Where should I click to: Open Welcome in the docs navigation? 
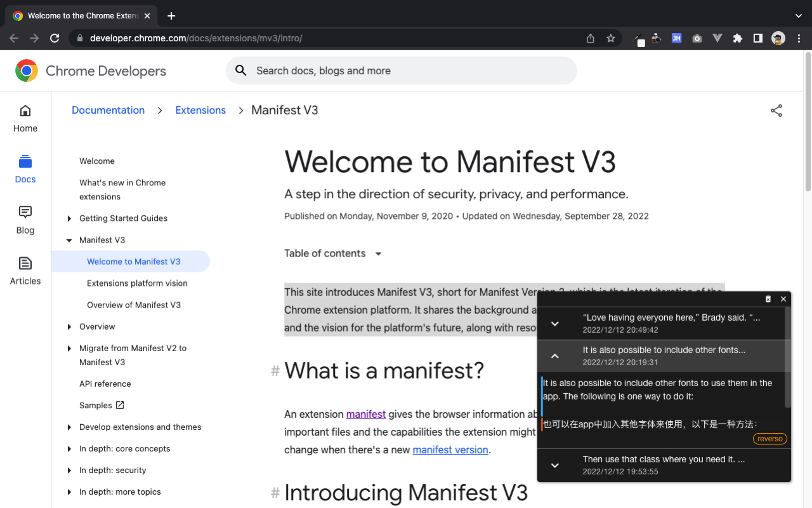97,161
